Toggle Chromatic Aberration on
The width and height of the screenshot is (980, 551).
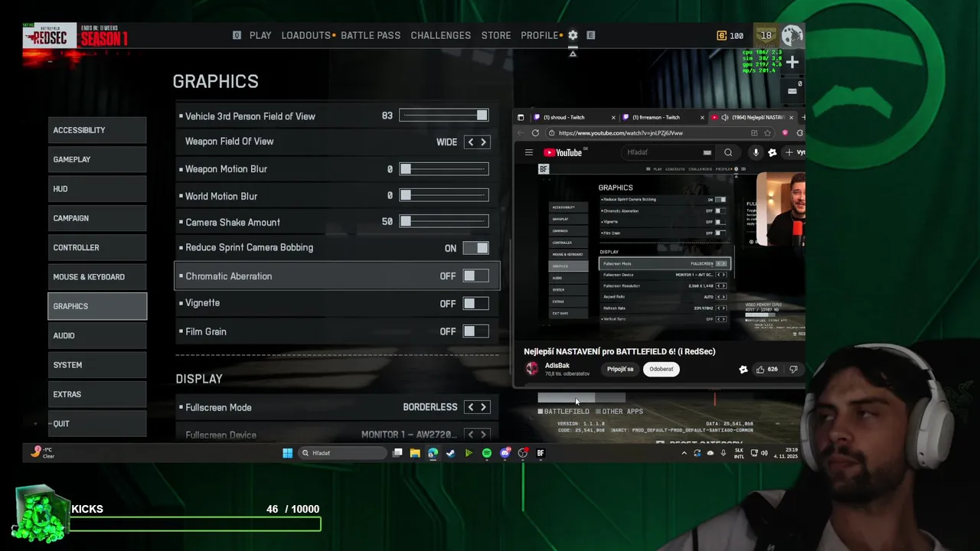point(475,276)
